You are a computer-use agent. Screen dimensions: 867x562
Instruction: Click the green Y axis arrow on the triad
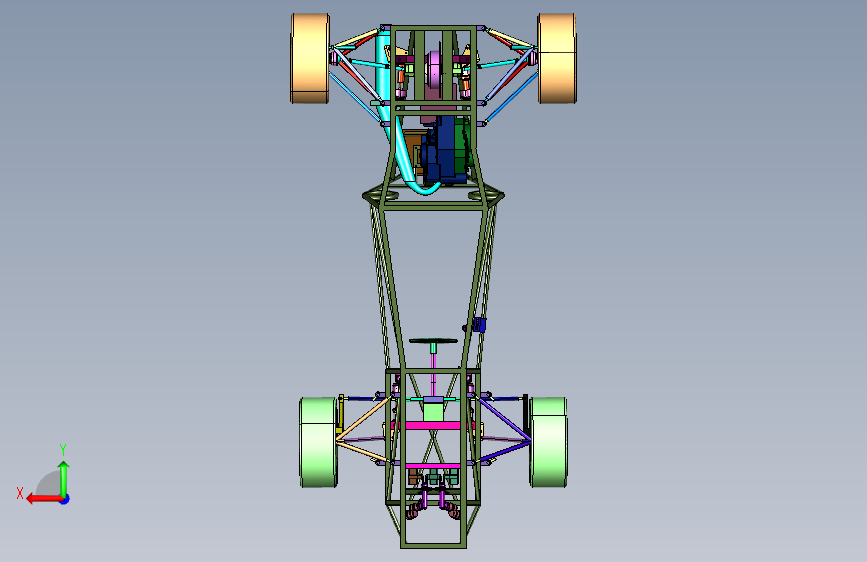pos(64,478)
